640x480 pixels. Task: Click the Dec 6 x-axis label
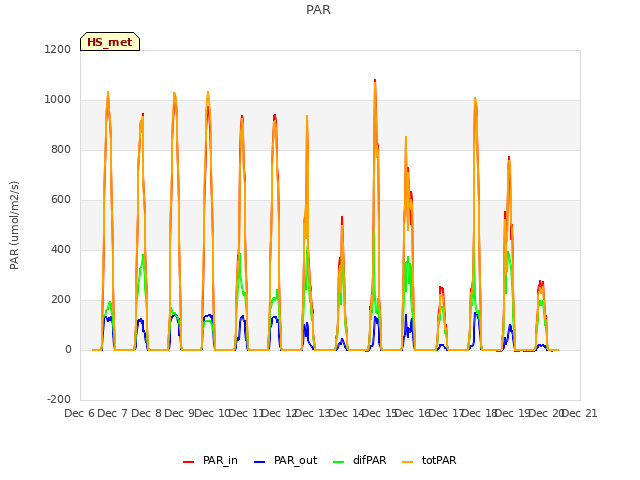(x=79, y=413)
